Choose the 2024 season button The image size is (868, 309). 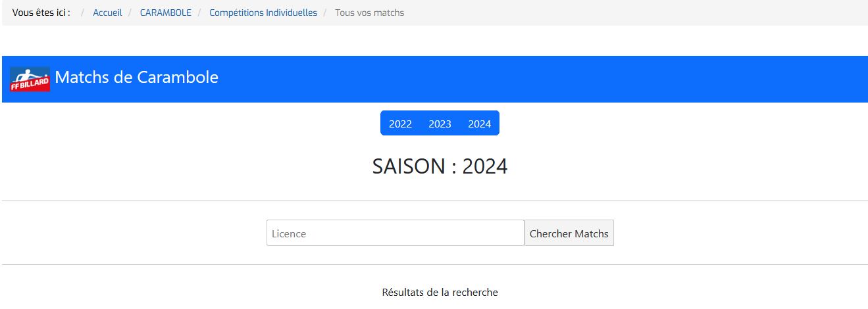click(479, 124)
